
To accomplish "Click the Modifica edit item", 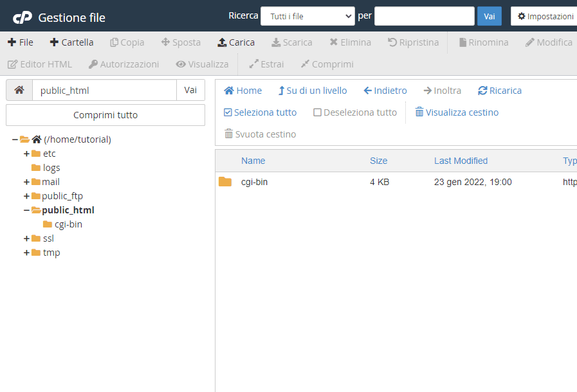I will [x=549, y=42].
